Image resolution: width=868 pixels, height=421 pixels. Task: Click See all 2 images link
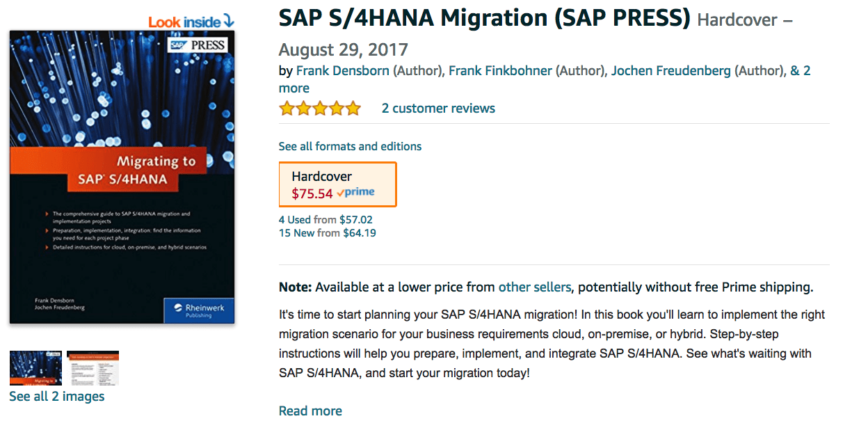(57, 397)
